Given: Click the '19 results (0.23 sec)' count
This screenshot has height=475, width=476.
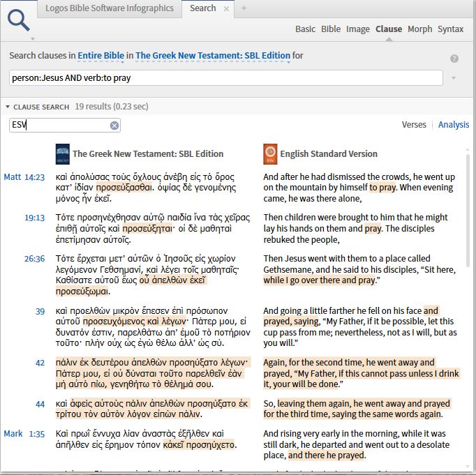Looking at the screenshot, I should click(x=112, y=107).
